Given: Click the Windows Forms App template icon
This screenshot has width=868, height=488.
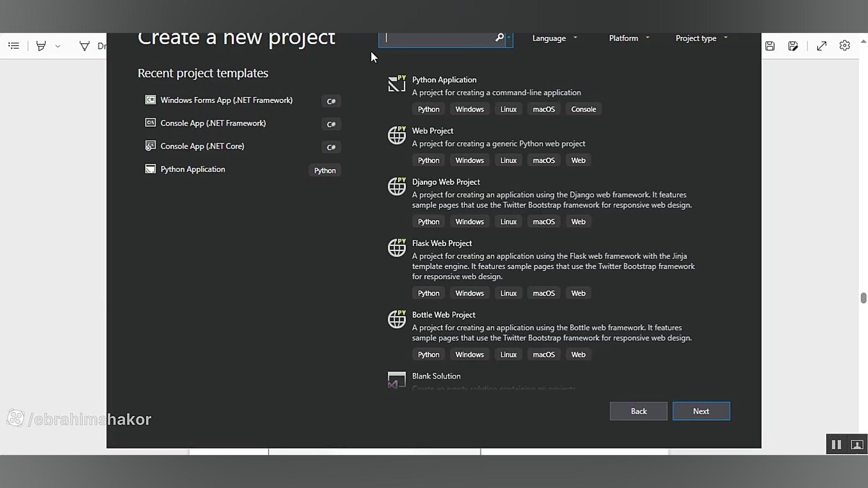Looking at the screenshot, I should (x=150, y=99).
